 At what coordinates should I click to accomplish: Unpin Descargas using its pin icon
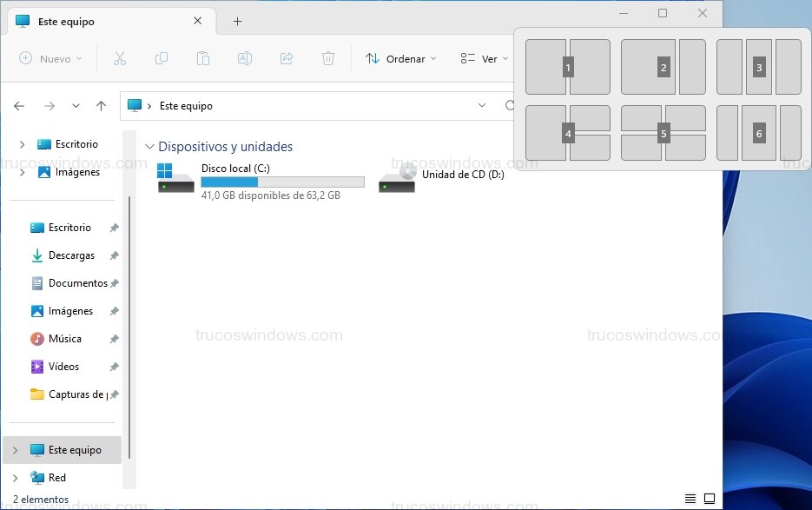coord(114,255)
